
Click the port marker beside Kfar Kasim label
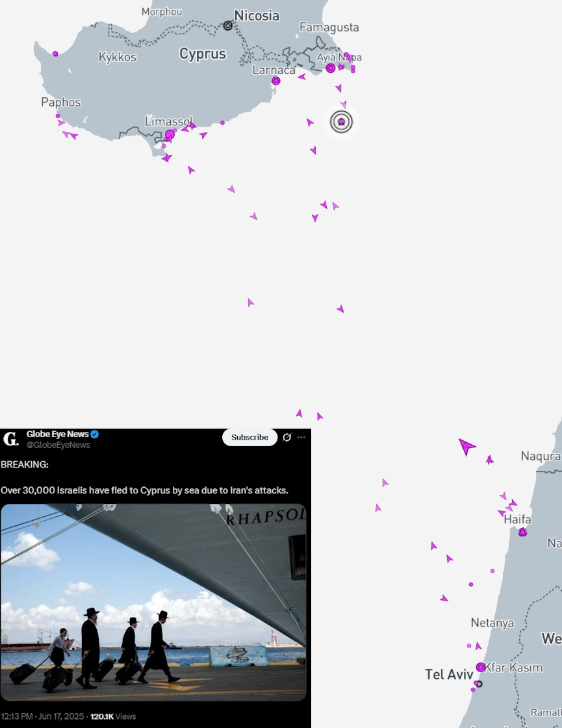tap(481, 667)
